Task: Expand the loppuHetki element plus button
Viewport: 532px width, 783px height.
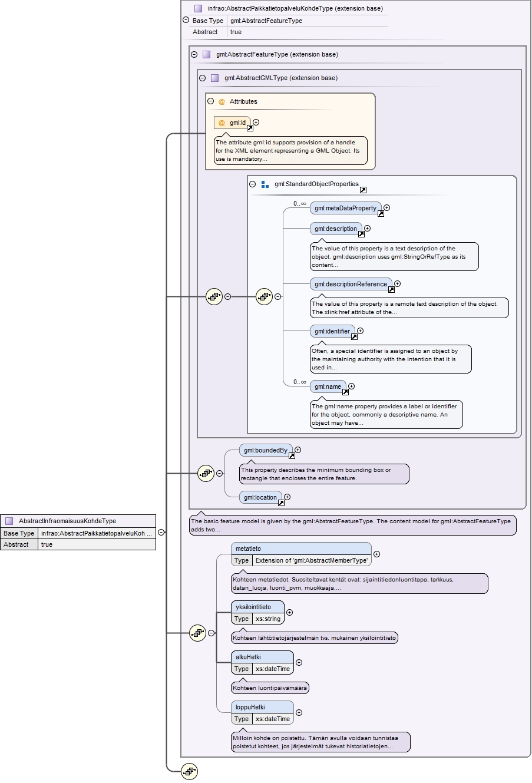Action: click(299, 712)
